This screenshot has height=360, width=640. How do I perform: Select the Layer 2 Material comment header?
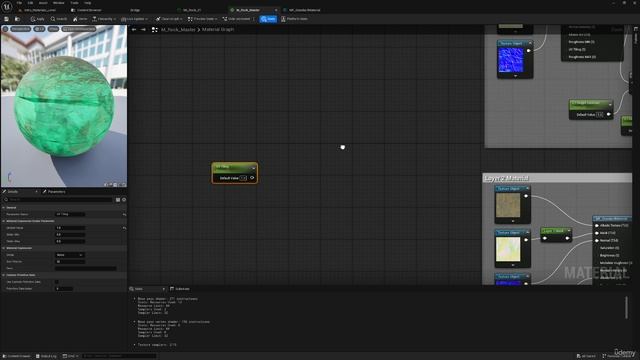[x=557, y=178]
